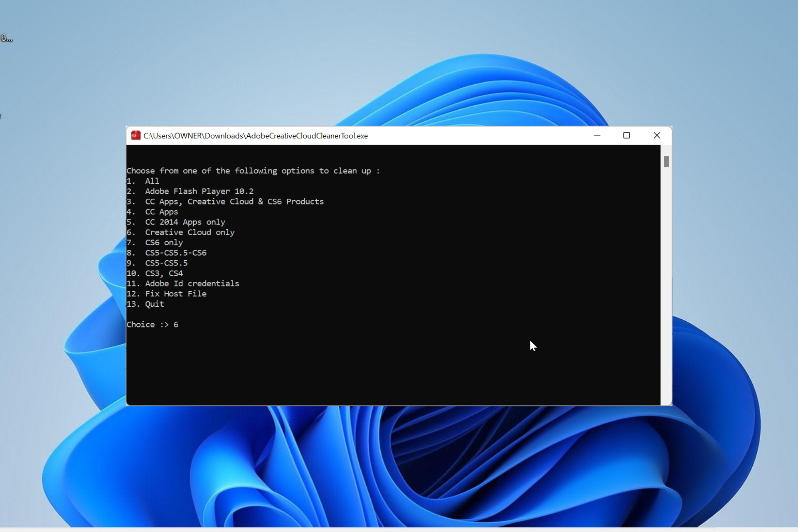
Task: Click the 'Adobe Id credentials' option line
Action: click(x=192, y=283)
